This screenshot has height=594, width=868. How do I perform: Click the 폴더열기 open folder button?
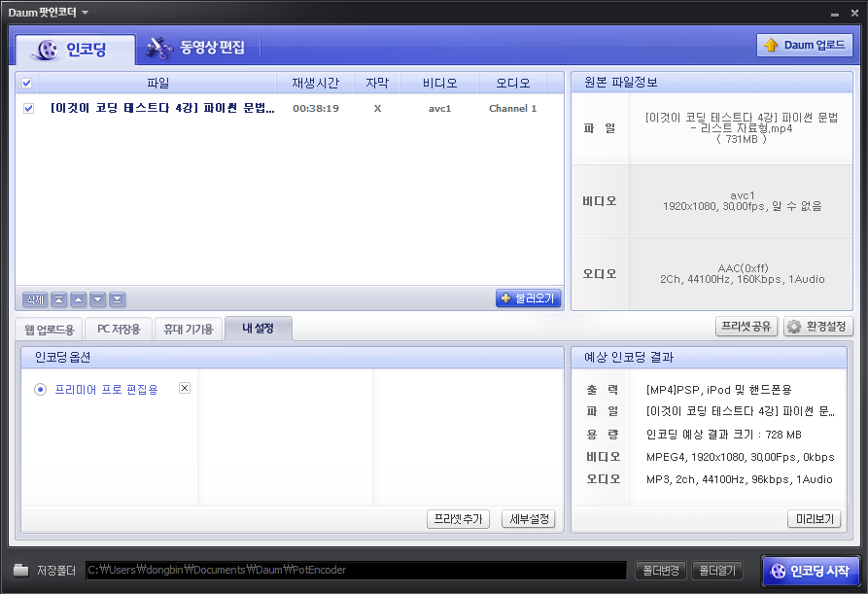(x=717, y=571)
